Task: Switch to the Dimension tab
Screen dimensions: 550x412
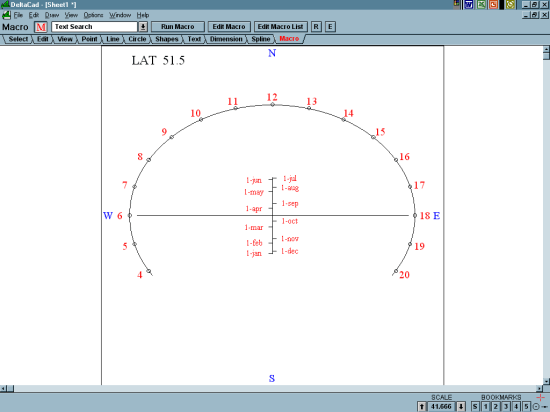Action: point(226,39)
